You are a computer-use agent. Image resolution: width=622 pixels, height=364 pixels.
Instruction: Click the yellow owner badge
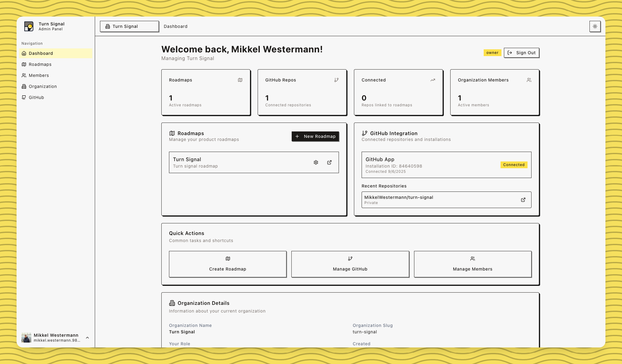click(x=492, y=53)
